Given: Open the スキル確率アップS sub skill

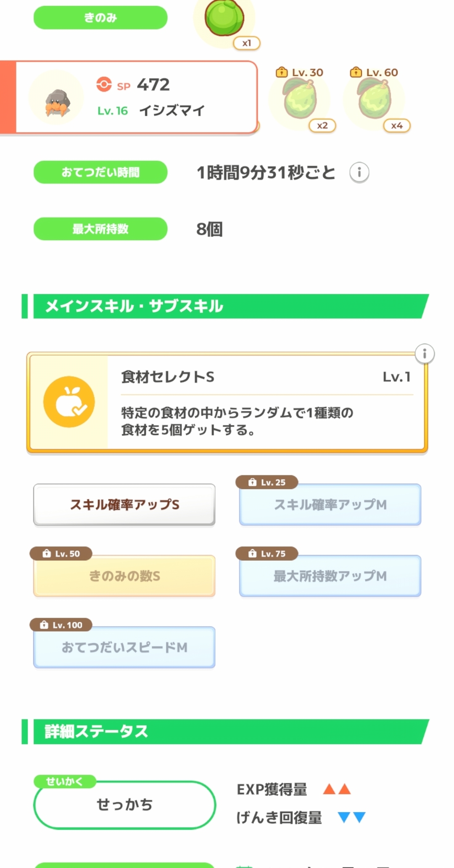Looking at the screenshot, I should coord(124,504).
